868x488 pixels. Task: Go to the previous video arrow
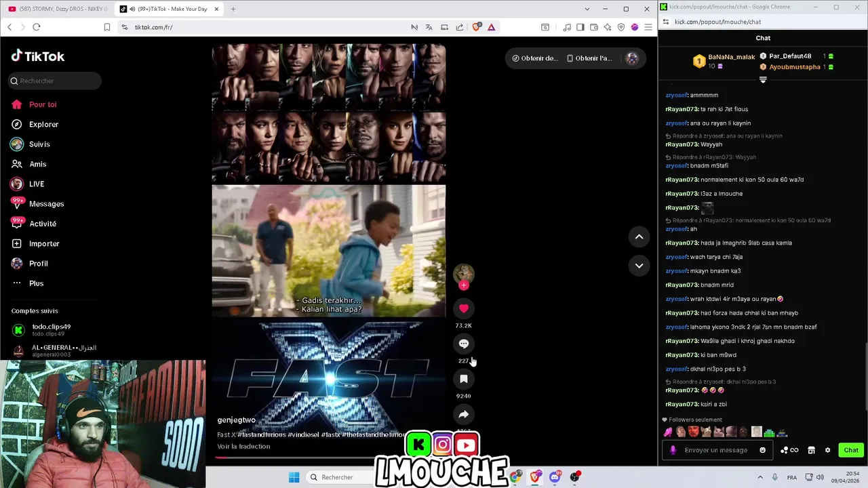coord(639,237)
